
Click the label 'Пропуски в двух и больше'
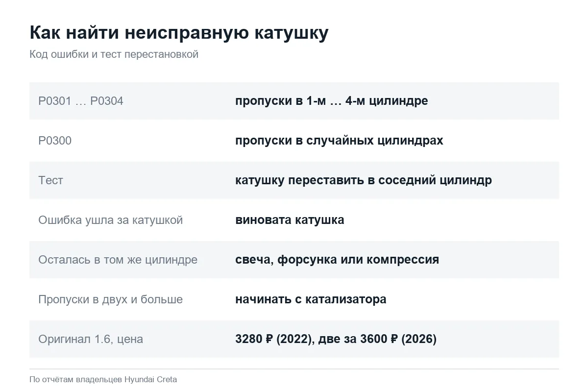[x=110, y=299]
